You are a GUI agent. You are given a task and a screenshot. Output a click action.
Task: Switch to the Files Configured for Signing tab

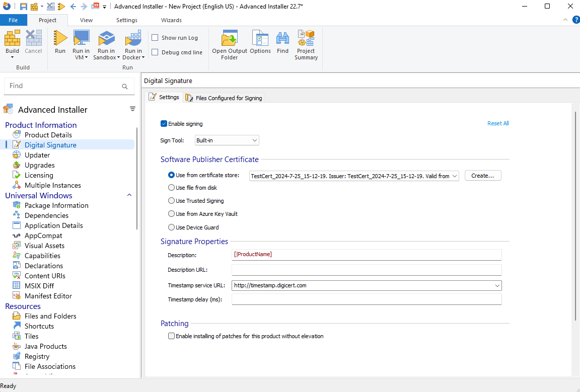(224, 98)
